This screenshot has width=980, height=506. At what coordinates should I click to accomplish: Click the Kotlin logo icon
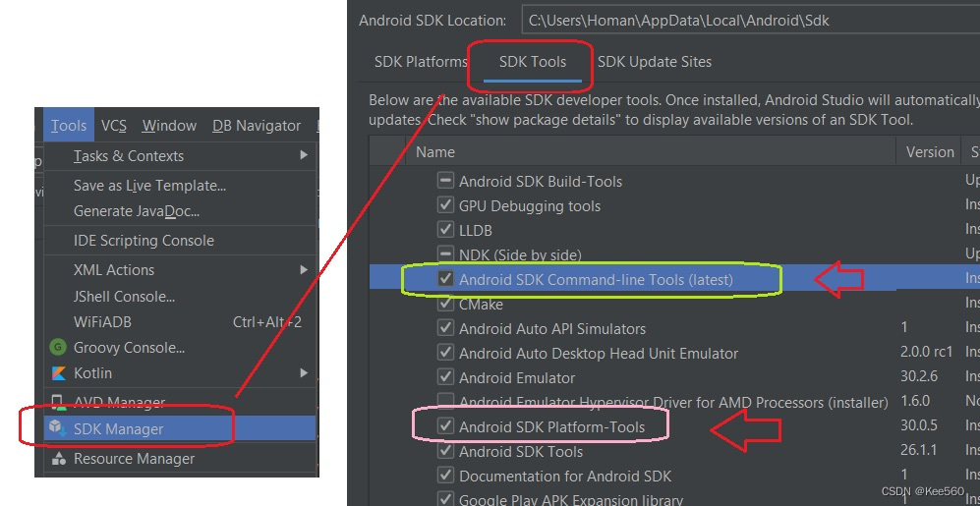pos(58,373)
